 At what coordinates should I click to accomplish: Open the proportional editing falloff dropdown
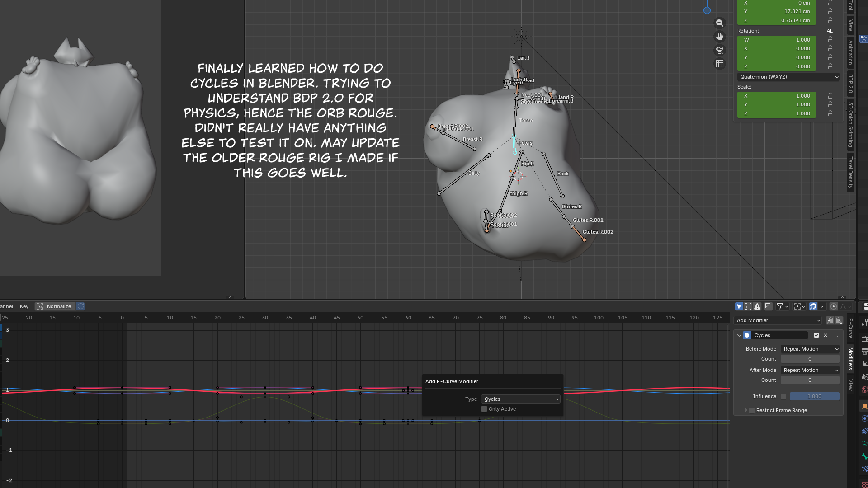[x=846, y=306]
